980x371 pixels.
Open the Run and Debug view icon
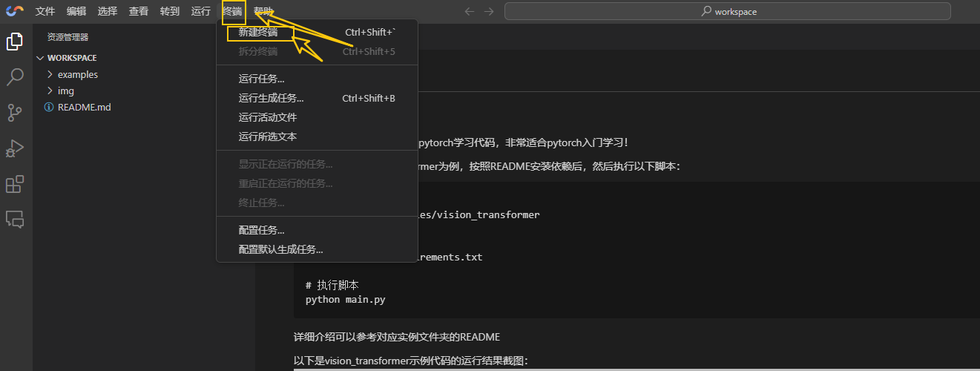pos(15,148)
